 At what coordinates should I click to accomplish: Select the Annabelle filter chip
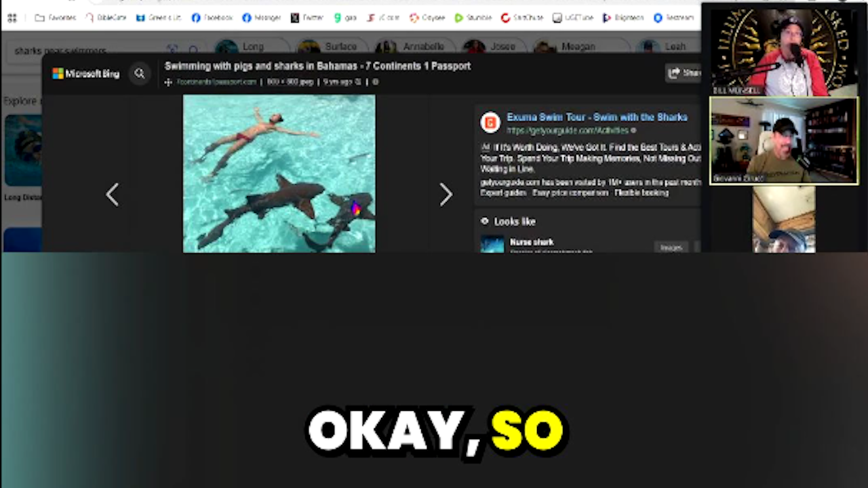[414, 47]
